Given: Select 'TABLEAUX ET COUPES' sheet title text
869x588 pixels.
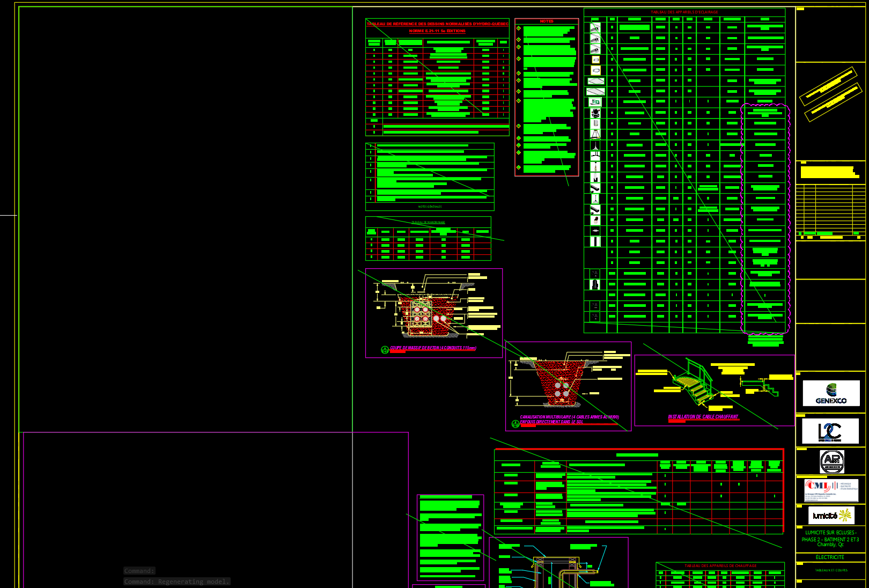Looking at the screenshot, I should (831, 570).
